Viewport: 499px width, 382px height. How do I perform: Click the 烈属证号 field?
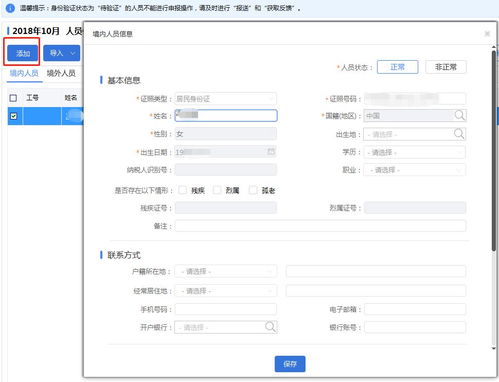[415, 208]
